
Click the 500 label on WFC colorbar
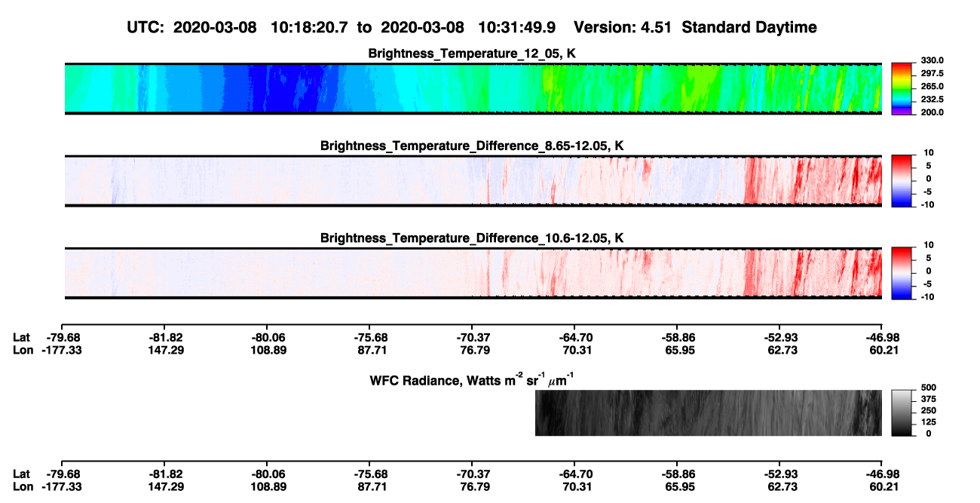tap(928, 388)
